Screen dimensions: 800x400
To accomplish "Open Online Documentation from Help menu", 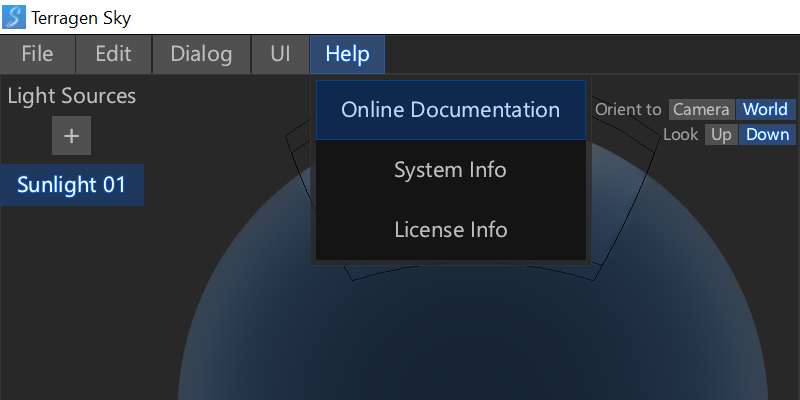I will 450,110.
